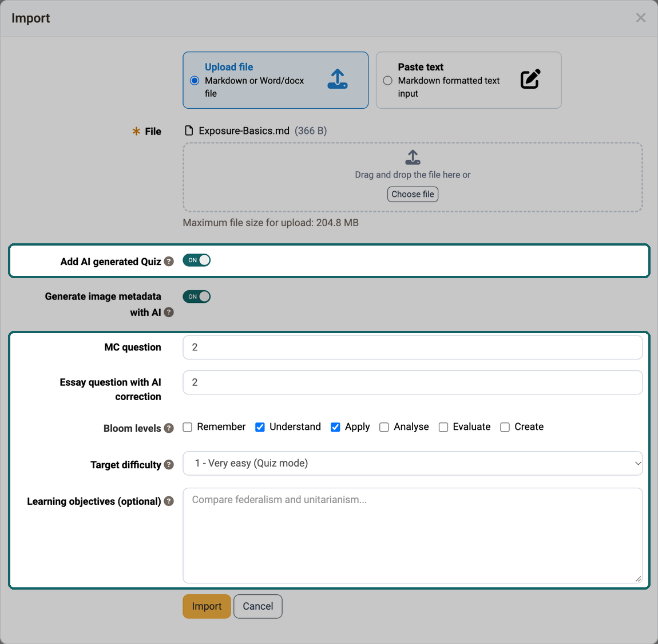Screen dimensions: 658x644
Task: Check the Remember Bloom level
Action: [188, 427]
